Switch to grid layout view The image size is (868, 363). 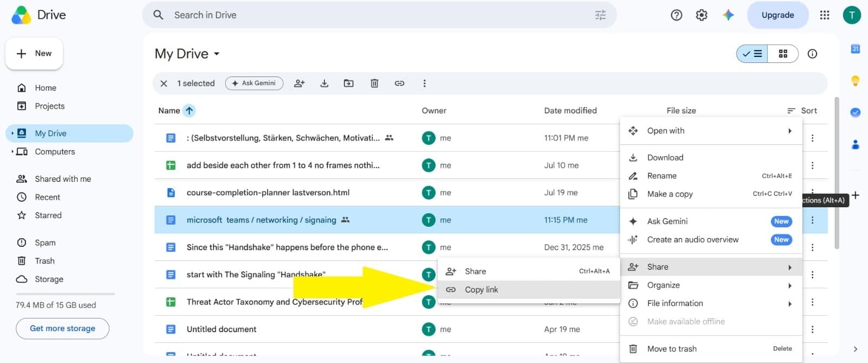pyautogui.click(x=783, y=54)
